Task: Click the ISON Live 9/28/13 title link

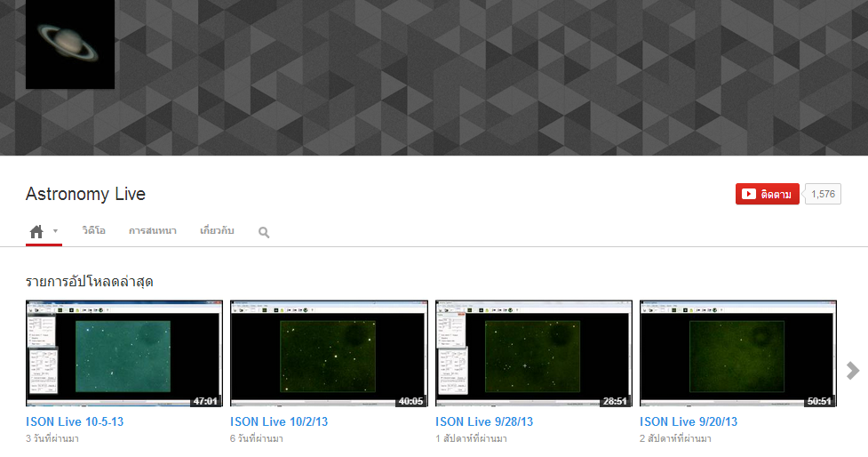Action: pyautogui.click(x=484, y=421)
